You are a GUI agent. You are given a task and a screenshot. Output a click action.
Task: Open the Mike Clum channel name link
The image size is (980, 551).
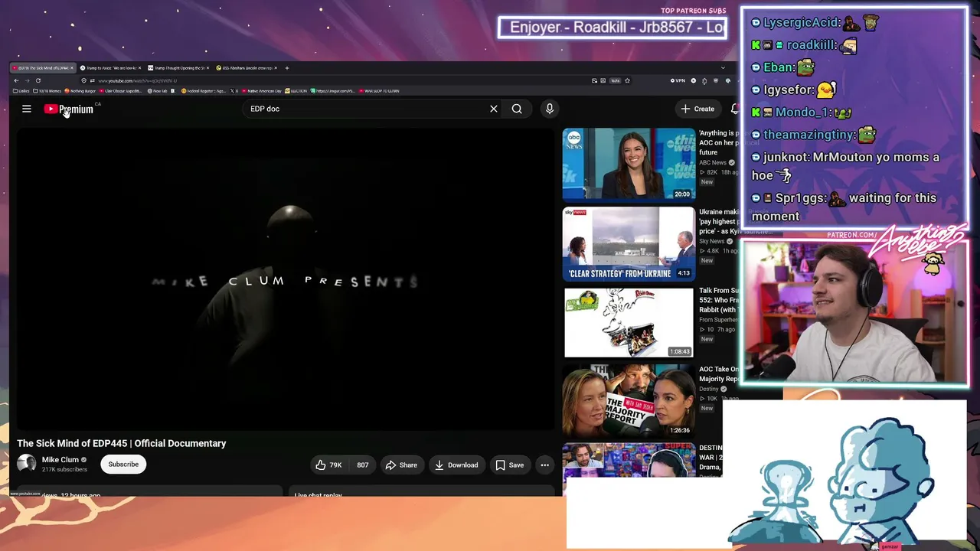tap(60, 460)
